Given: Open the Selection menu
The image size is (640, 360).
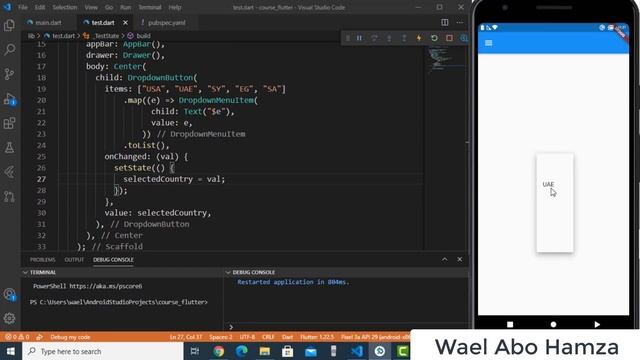Looking at the screenshot, I should [x=64, y=7].
